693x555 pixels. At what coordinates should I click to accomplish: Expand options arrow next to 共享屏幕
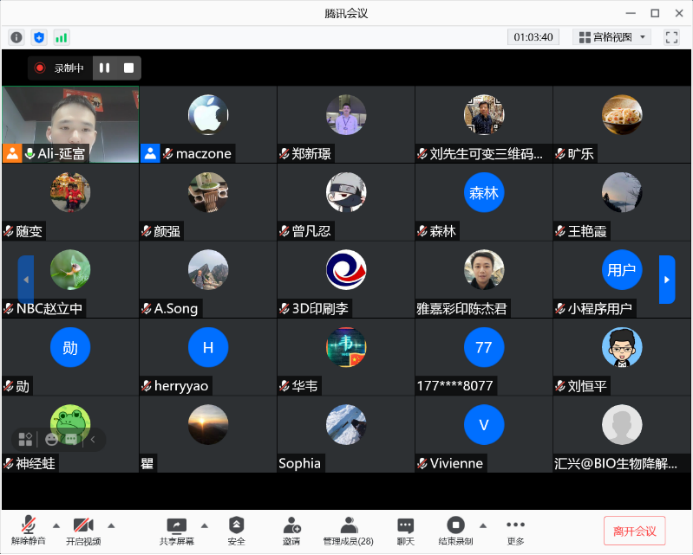tap(204, 525)
